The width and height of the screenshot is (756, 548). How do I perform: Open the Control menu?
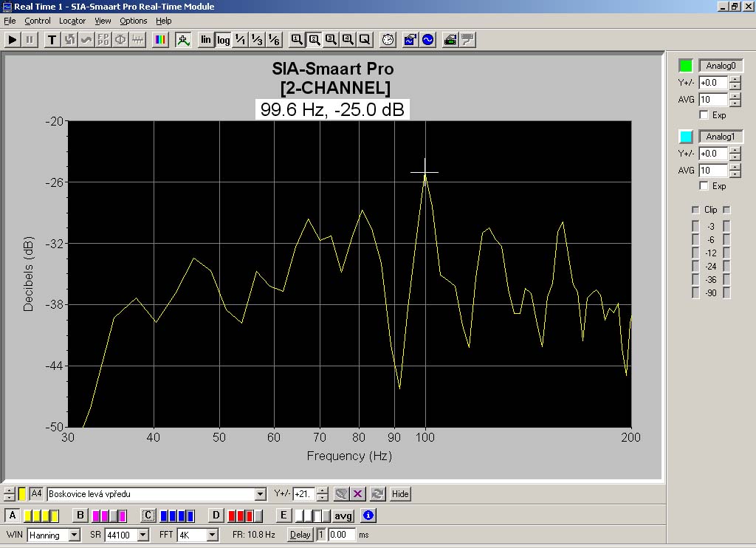click(38, 21)
